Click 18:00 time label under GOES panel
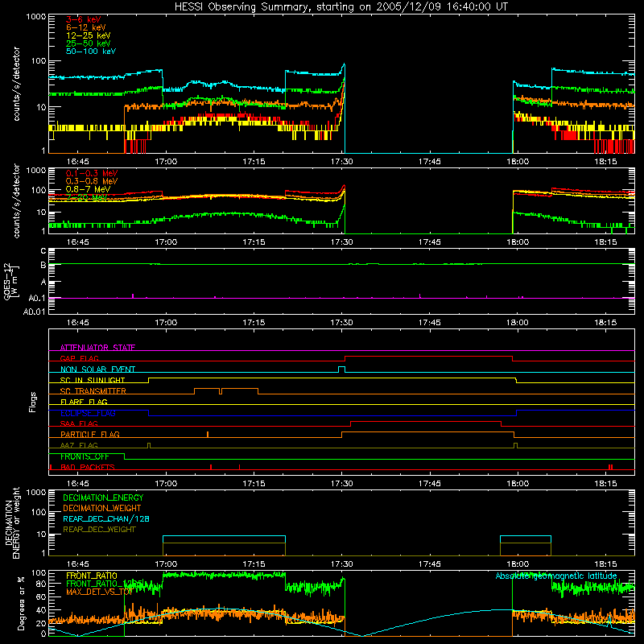 (518, 323)
